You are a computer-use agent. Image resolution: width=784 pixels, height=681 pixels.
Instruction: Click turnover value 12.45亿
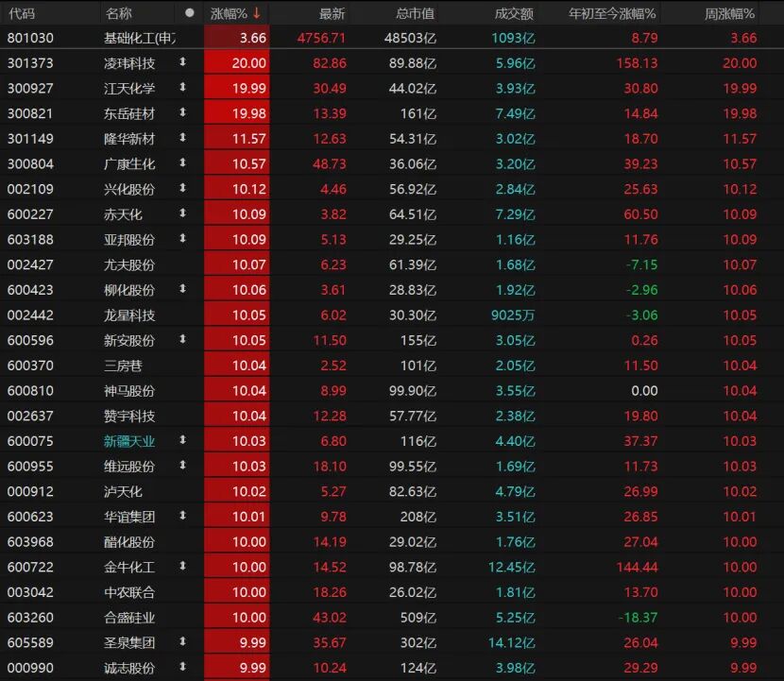click(512, 567)
